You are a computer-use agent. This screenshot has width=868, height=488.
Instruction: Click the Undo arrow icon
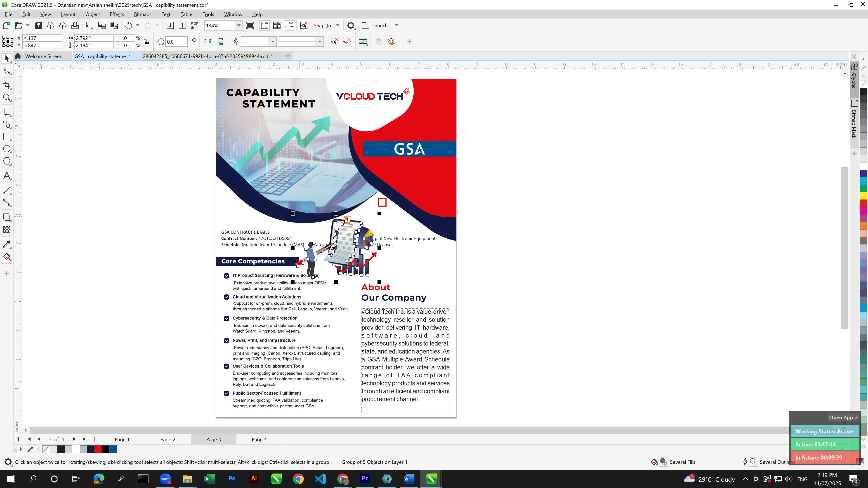pos(128,25)
